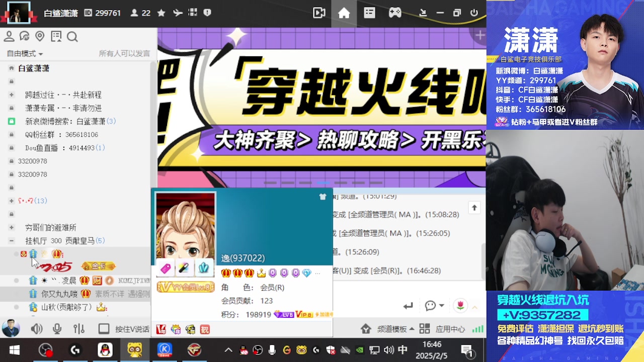This screenshot has height=362, width=644.
Task: Open the channel notice board icon
Action: (56, 36)
